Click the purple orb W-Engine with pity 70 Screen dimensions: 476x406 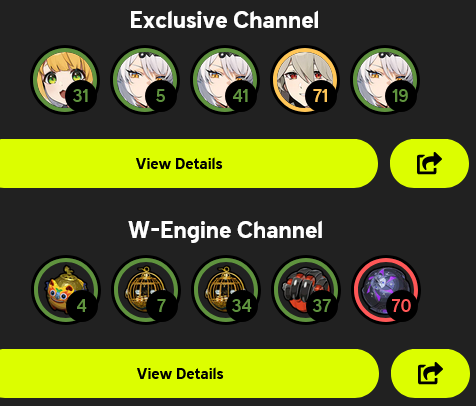pos(386,289)
